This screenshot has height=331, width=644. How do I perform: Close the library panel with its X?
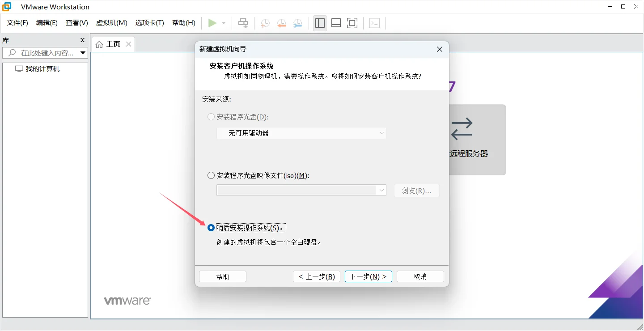tap(82, 40)
